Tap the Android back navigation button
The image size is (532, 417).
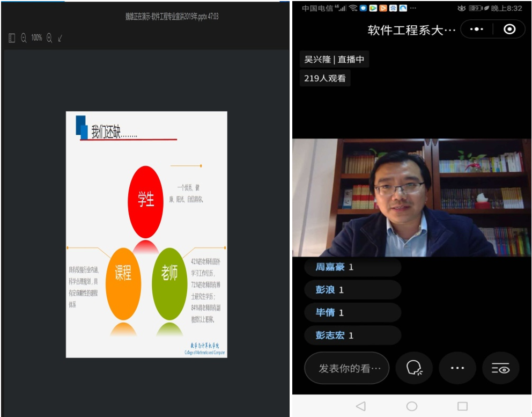coord(361,406)
